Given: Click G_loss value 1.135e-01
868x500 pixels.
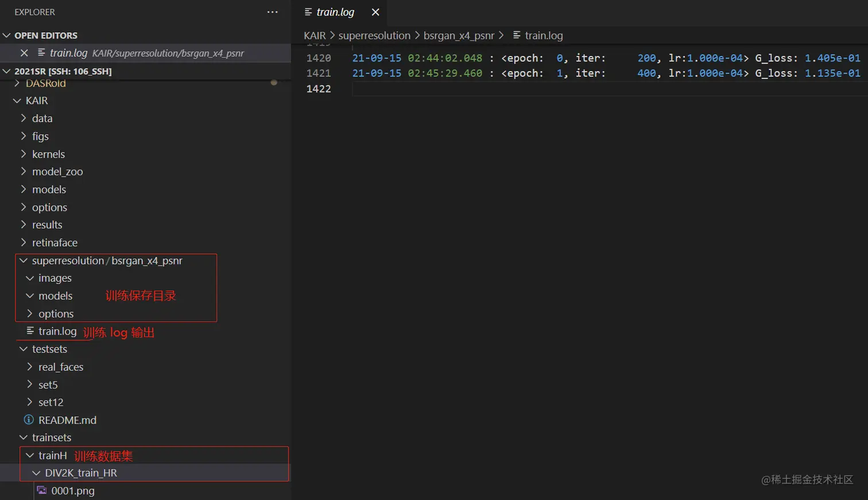Looking at the screenshot, I should point(832,73).
